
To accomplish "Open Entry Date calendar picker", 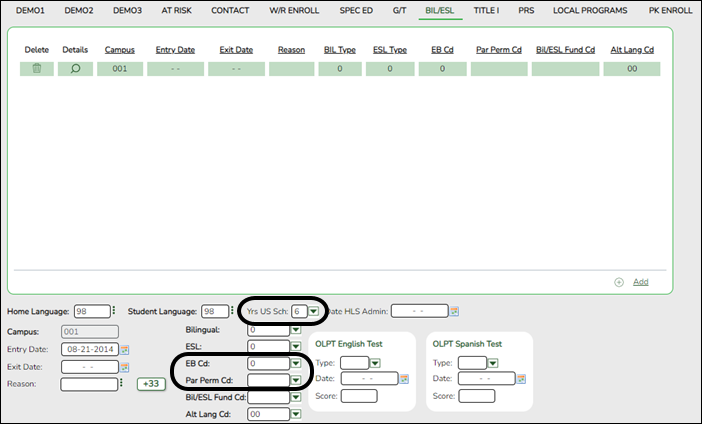I will [x=126, y=349].
